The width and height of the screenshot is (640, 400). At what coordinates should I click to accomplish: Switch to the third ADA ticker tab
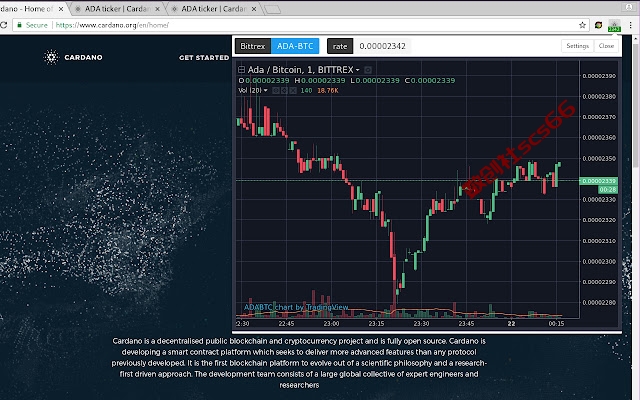tap(213, 9)
